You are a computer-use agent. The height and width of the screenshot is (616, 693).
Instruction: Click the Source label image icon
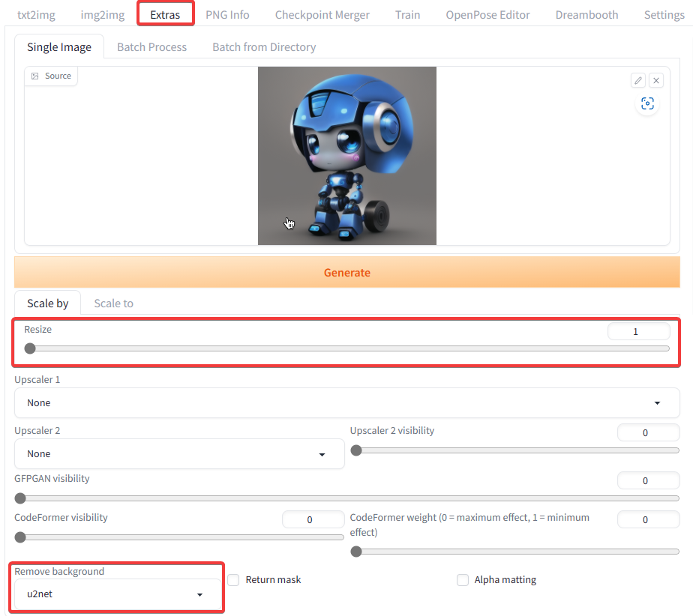35,76
